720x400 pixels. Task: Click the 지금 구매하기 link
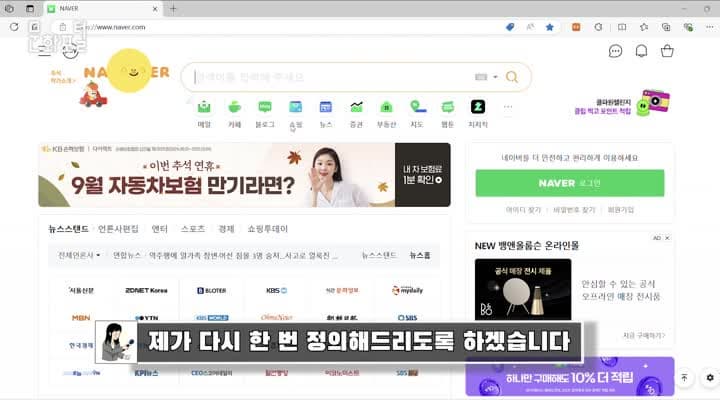pyautogui.click(x=644, y=336)
